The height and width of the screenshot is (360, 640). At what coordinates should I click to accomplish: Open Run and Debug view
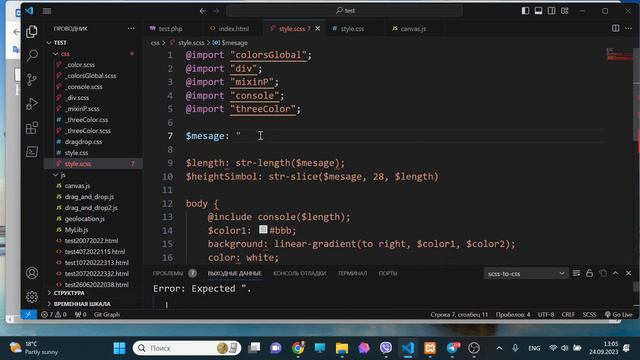(32, 104)
